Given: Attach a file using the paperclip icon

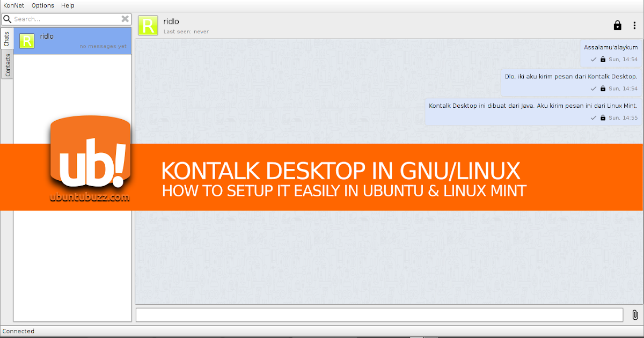Looking at the screenshot, I should 634,315.
